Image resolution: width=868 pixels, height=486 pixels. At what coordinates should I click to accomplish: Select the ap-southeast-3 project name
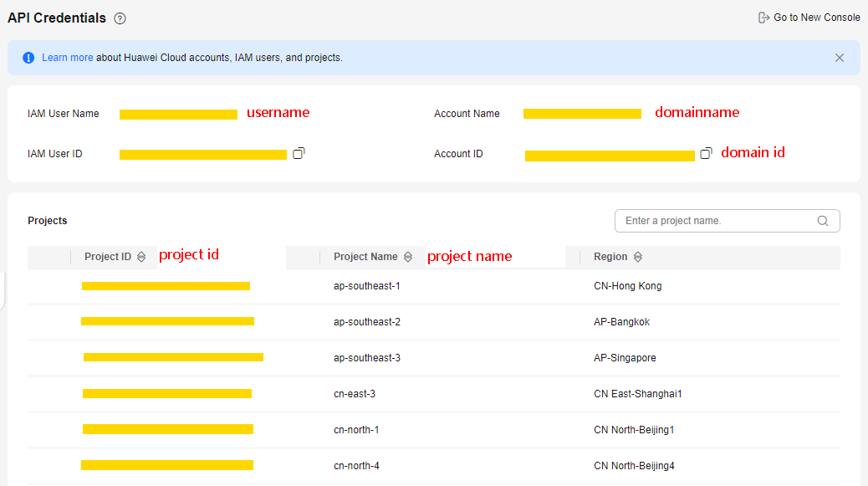[367, 358]
